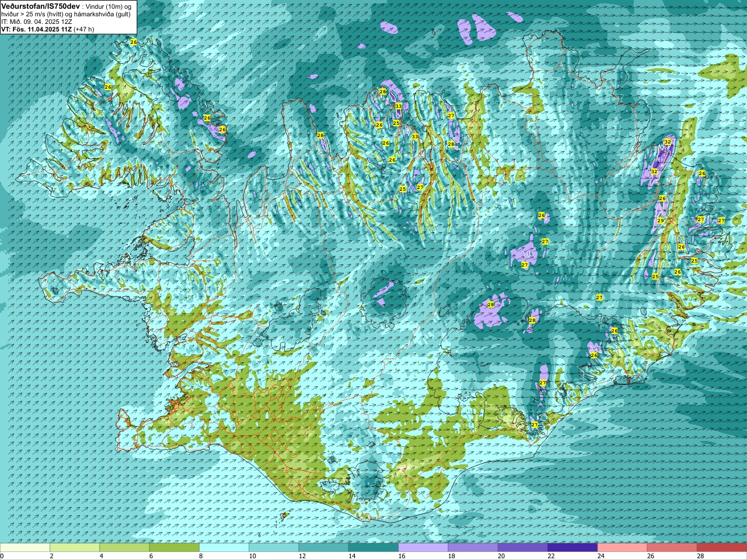Image resolution: width=747 pixels, height=560 pixels.
Task: Select the green 4–6 legend swatch
Action: [x=124, y=548]
